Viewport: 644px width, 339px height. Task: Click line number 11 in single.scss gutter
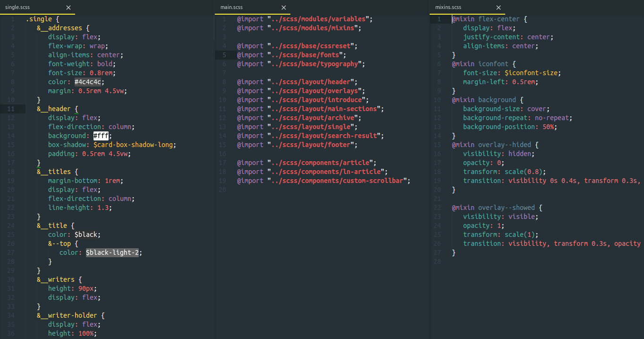(12, 109)
